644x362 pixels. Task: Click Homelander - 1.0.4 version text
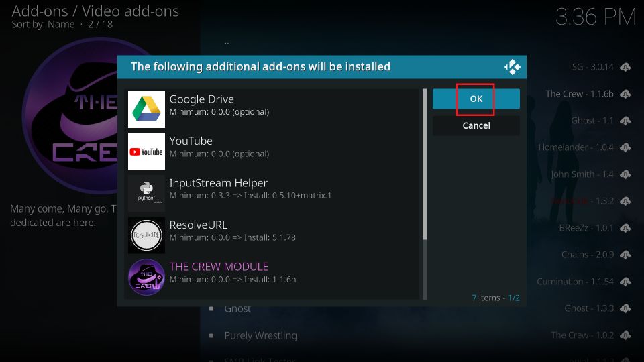point(576,147)
